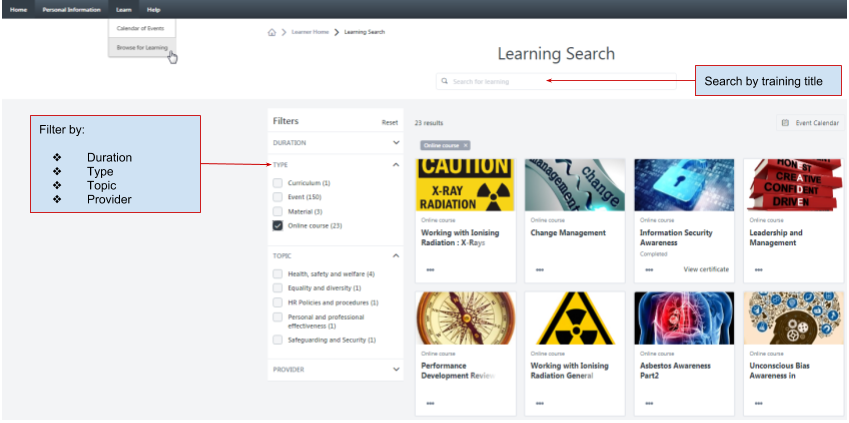The width and height of the screenshot is (849, 423).
Task: Click Reset to clear filters
Action: click(x=389, y=122)
